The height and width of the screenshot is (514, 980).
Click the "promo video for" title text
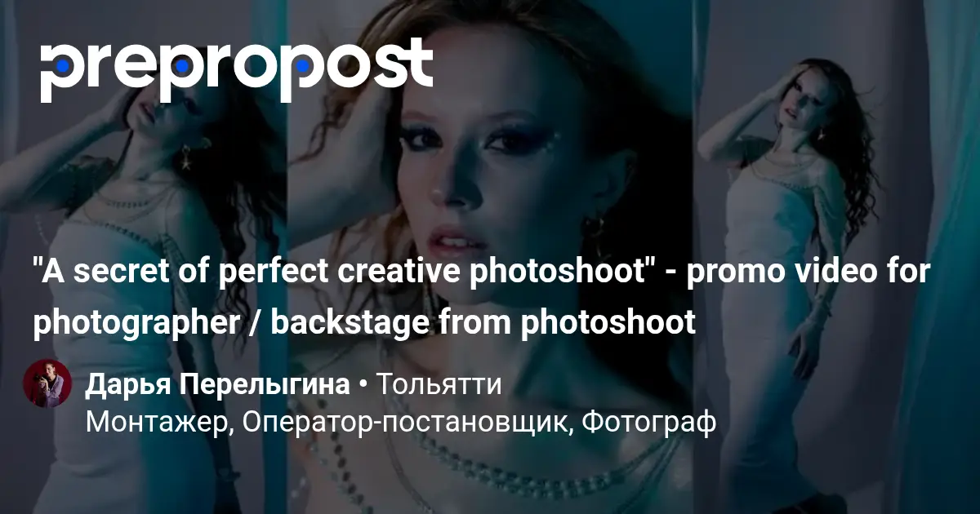click(x=808, y=273)
